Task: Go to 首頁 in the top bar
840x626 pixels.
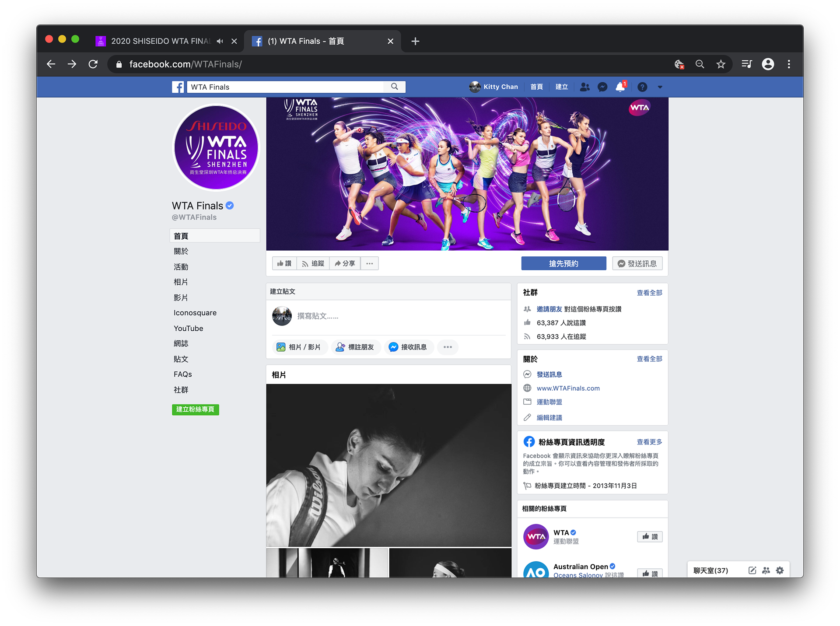Action: [x=536, y=87]
